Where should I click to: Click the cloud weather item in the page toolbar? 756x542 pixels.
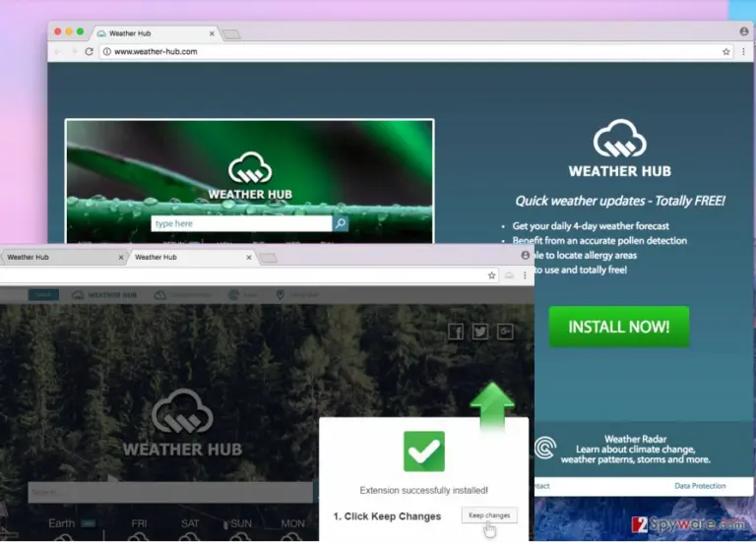click(x=182, y=295)
